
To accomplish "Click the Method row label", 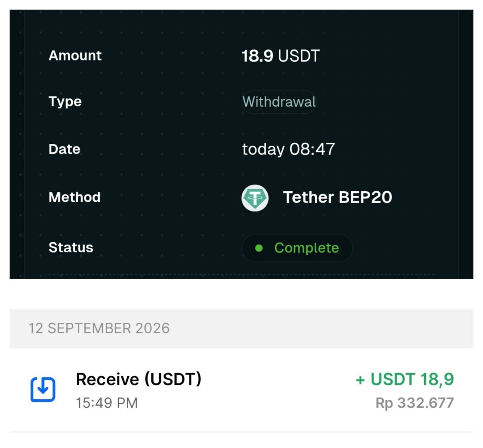I will [x=75, y=197].
